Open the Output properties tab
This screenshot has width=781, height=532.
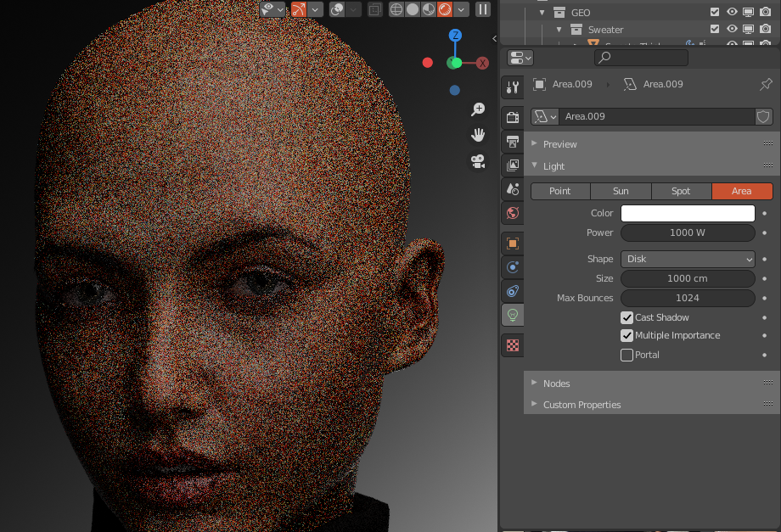point(512,141)
